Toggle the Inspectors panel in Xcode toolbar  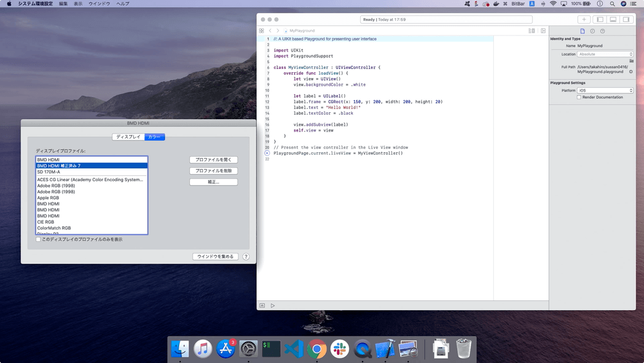[626, 19]
